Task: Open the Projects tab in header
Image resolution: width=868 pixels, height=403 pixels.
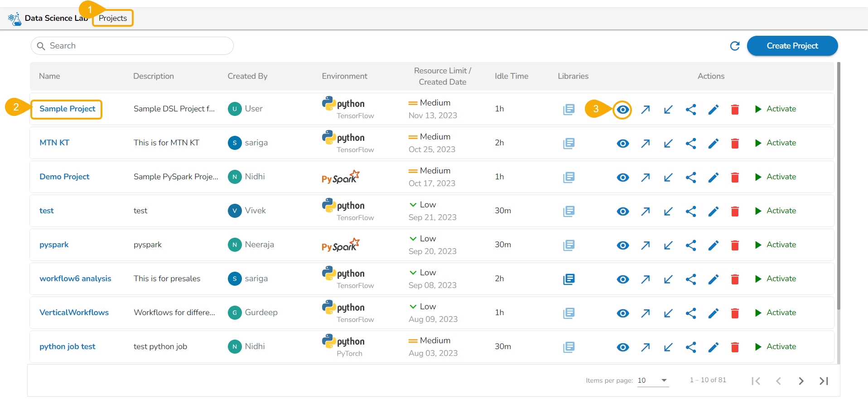Action: pyautogui.click(x=113, y=18)
